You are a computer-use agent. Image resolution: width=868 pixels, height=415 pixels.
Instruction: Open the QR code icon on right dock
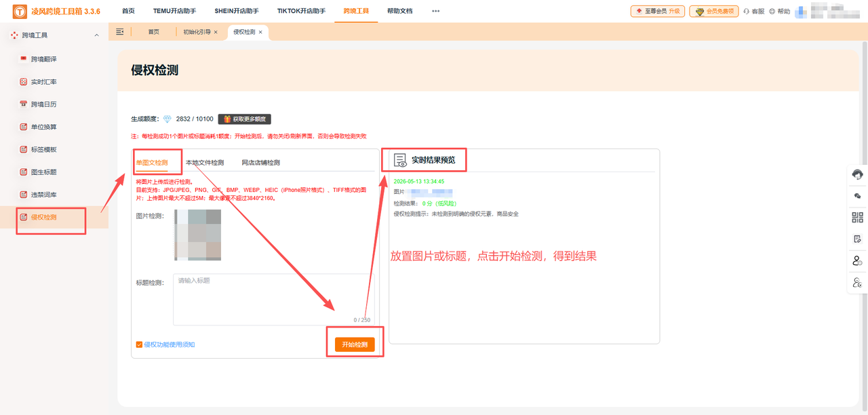[858, 218]
